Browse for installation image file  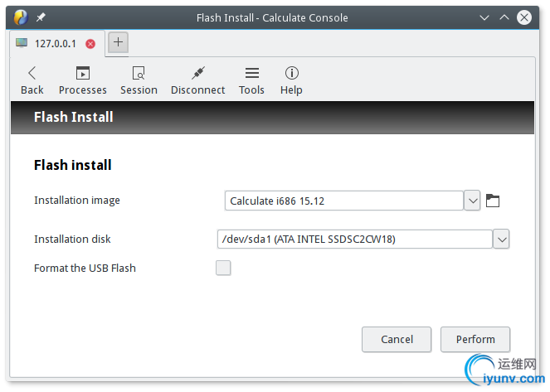point(493,201)
